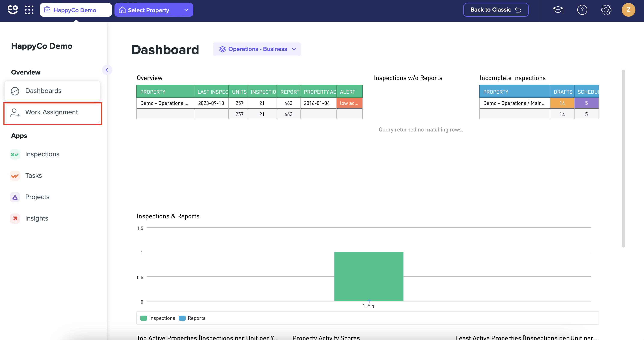Open the settings gear icon

tap(606, 10)
